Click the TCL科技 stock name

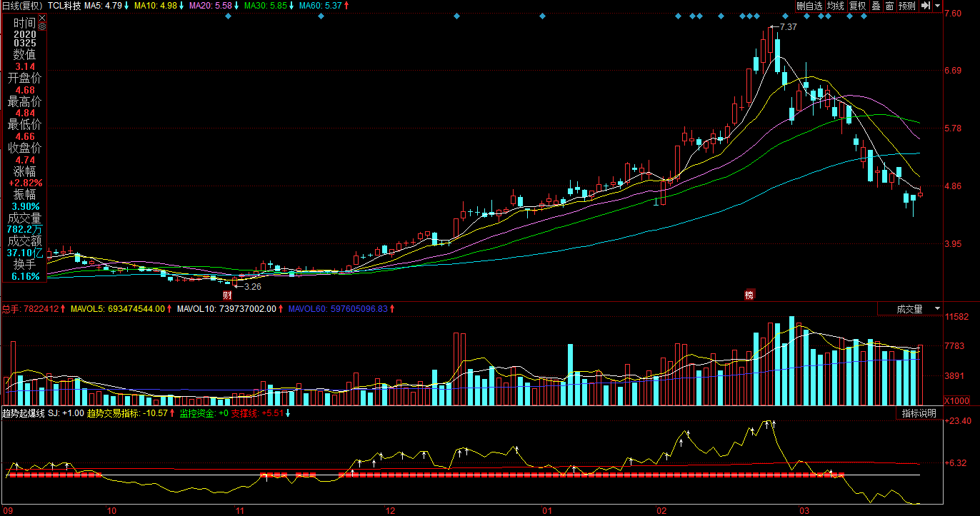(x=64, y=6)
